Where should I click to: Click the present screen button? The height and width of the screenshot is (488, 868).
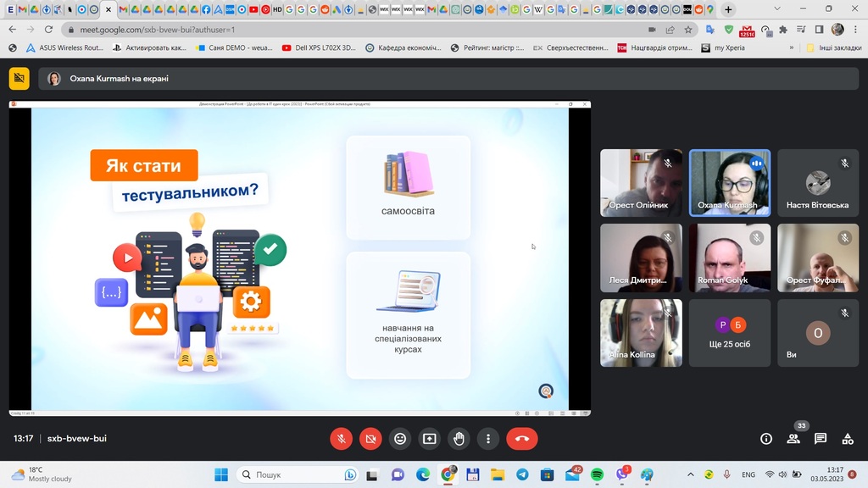(x=430, y=439)
